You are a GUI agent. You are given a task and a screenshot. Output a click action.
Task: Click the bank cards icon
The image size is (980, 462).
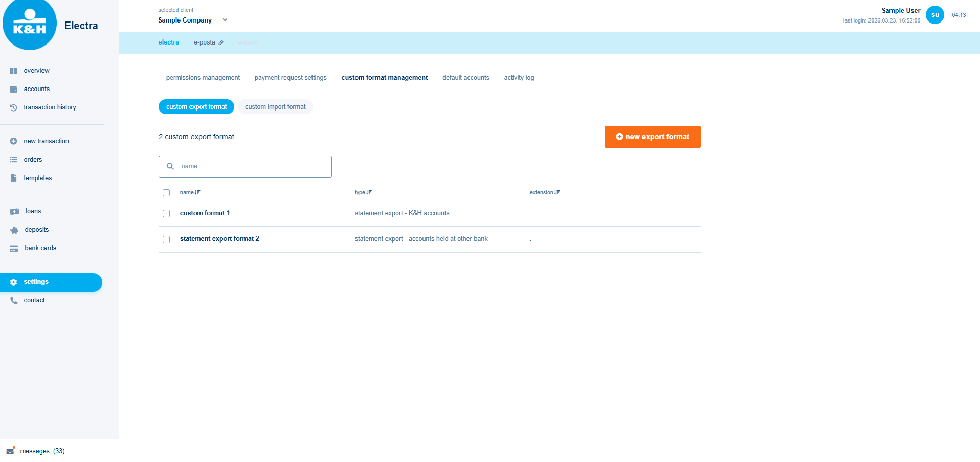pos(13,248)
